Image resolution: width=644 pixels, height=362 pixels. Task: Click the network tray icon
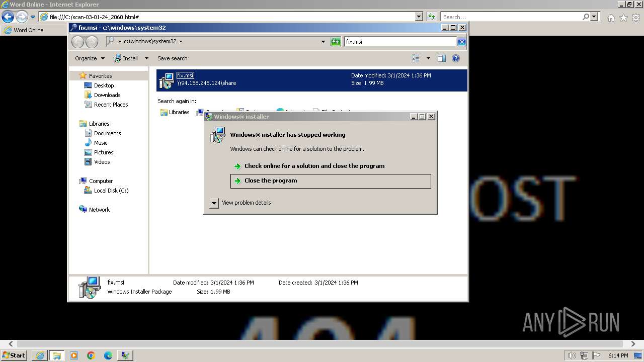tap(584, 355)
